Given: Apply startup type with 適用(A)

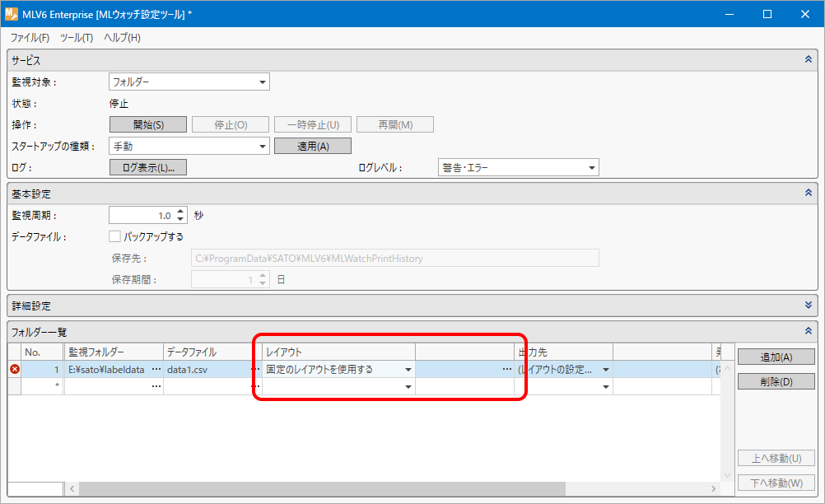Looking at the screenshot, I should (x=313, y=147).
